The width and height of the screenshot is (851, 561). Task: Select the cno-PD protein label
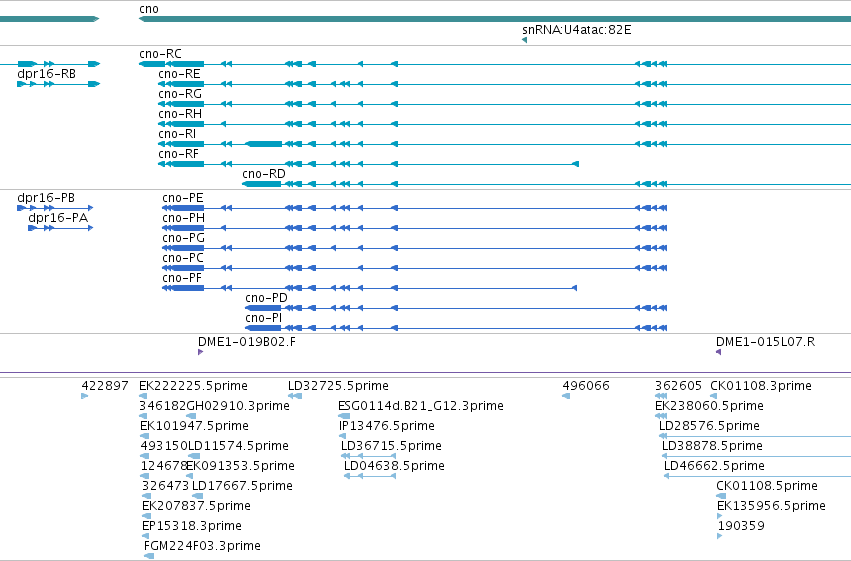[x=266, y=298]
